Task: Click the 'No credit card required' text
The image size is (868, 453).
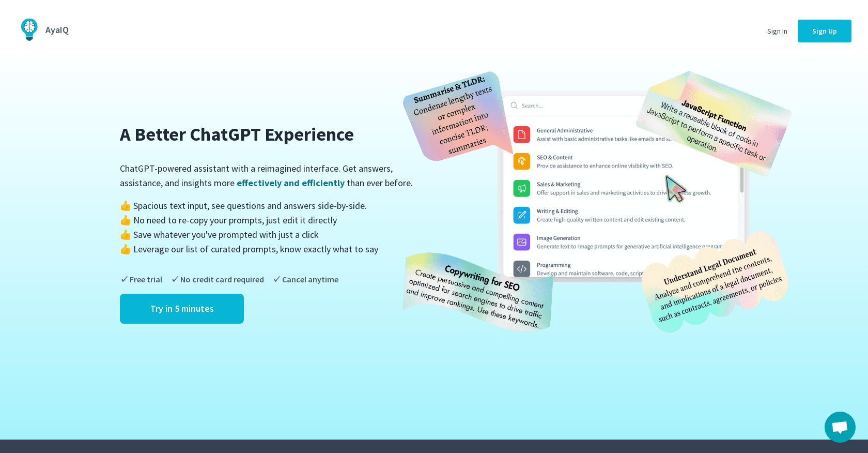Action: 222,280
